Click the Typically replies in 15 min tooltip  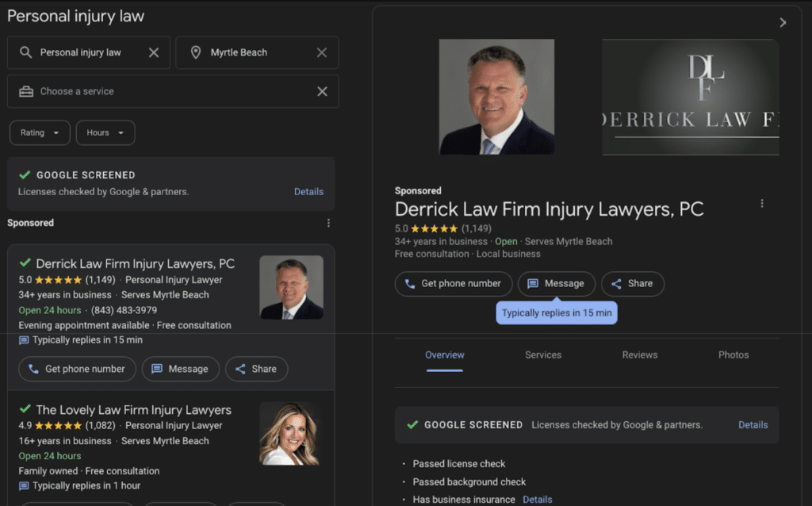click(x=557, y=312)
